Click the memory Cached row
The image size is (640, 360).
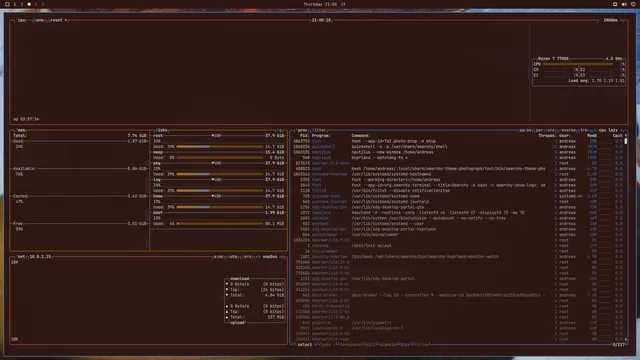[x=80, y=196]
